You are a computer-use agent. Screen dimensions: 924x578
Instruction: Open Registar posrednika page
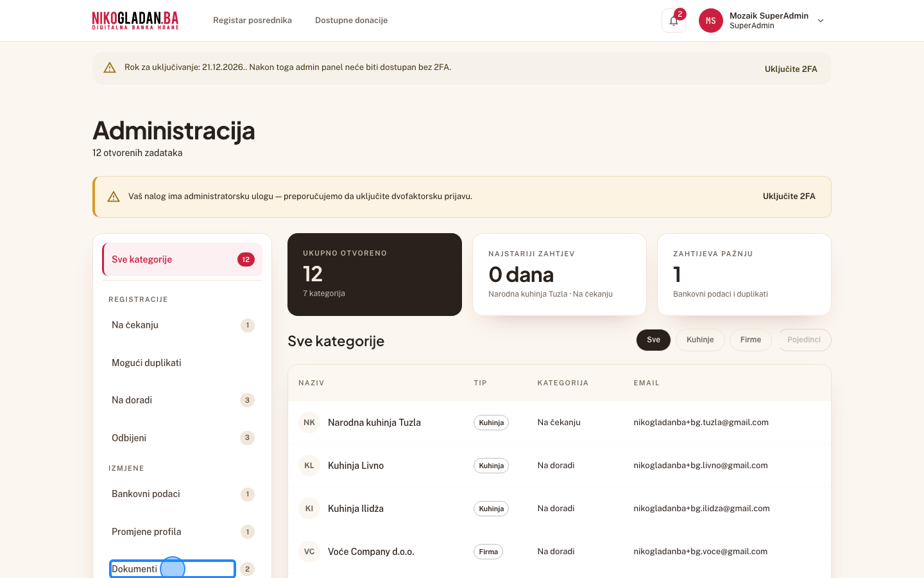pyautogui.click(x=252, y=21)
